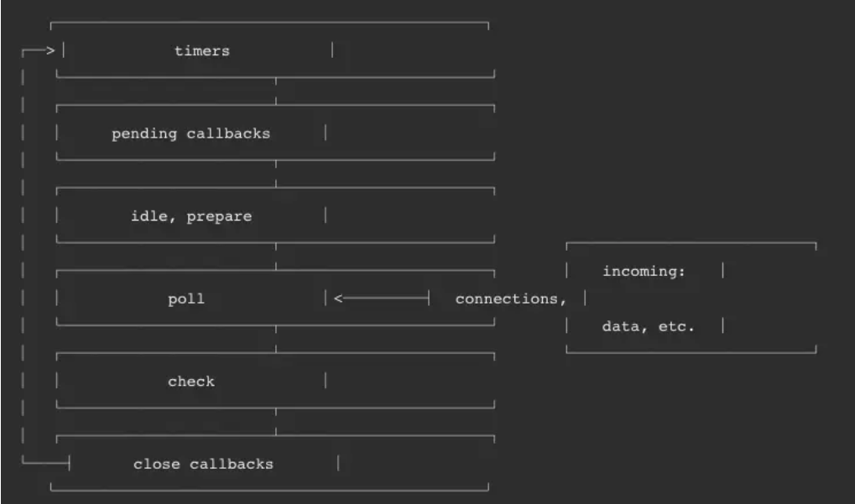
Task: Click the bottom border of incoming data box
Action: click(691, 351)
